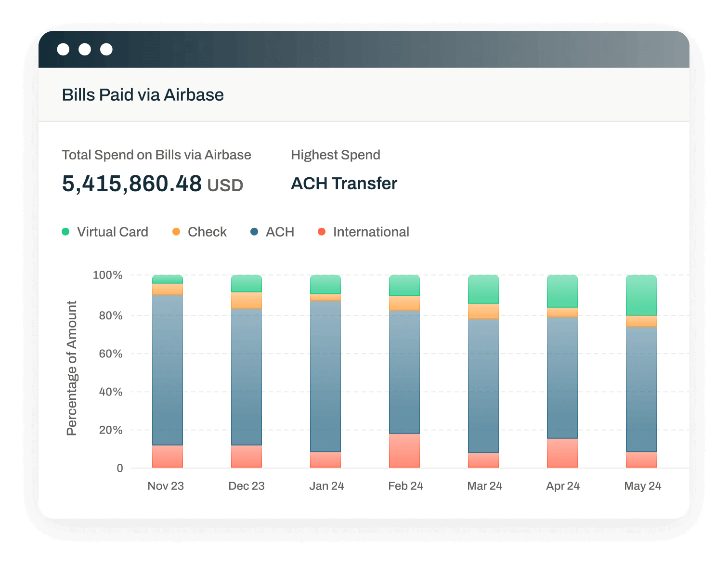This screenshot has height=565, width=728.
Task: Select the Nov 23 ACH bar segment
Action: pyautogui.click(x=168, y=370)
